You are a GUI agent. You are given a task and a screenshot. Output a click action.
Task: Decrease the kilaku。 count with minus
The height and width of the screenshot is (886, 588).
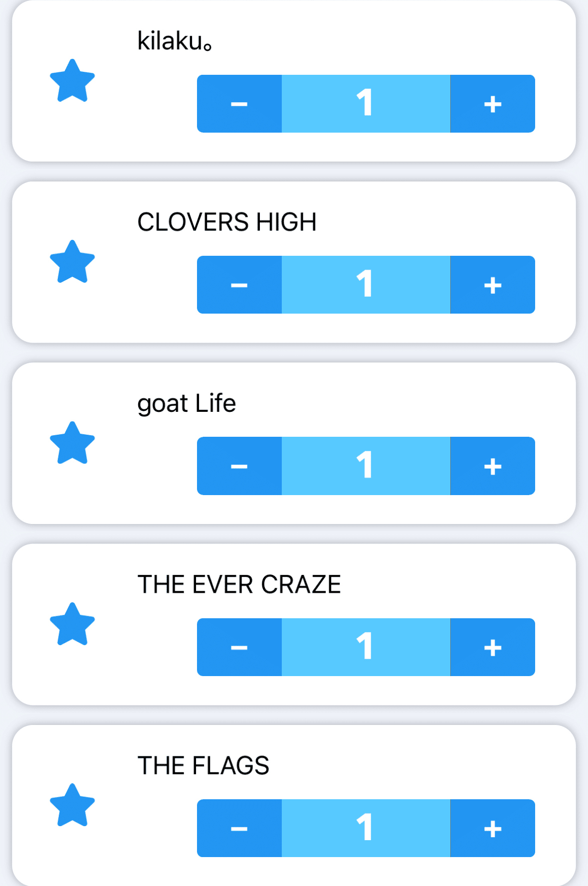tap(239, 104)
